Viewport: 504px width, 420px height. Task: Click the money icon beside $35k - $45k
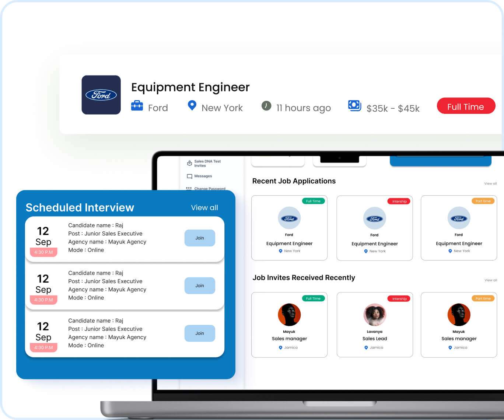click(354, 106)
